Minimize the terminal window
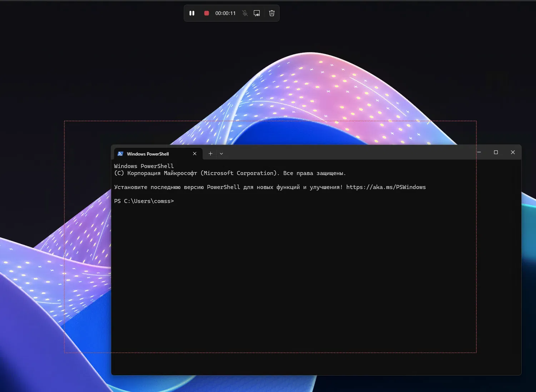Image resolution: width=536 pixels, height=392 pixels. pos(479,152)
